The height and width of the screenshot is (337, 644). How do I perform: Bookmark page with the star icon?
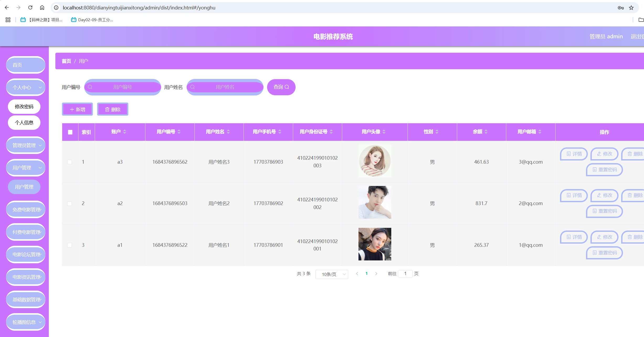point(631,8)
